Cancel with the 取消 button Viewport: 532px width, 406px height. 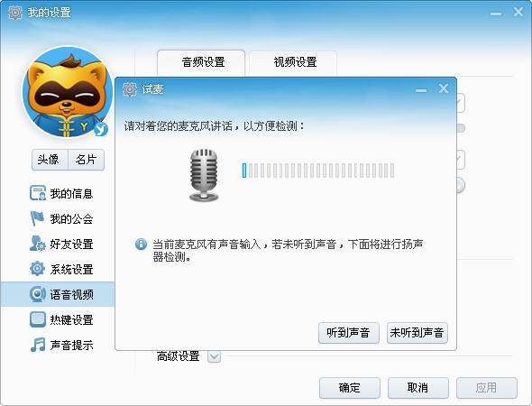418,388
